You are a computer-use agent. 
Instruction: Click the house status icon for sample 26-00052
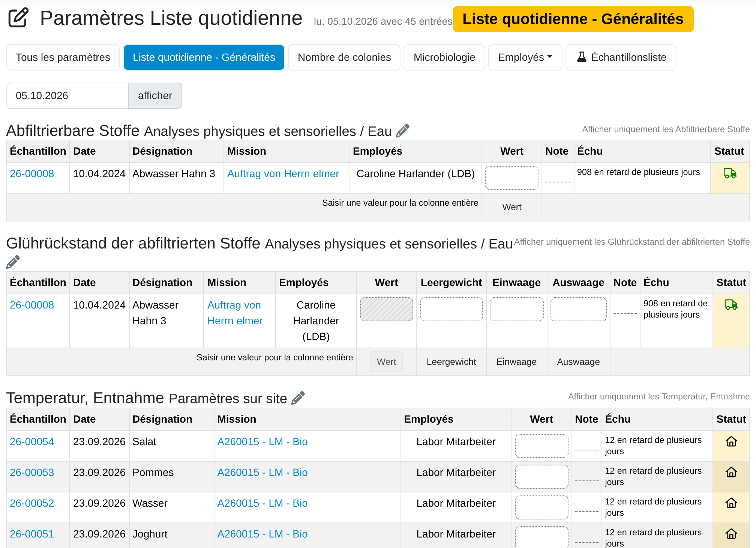[731, 503]
